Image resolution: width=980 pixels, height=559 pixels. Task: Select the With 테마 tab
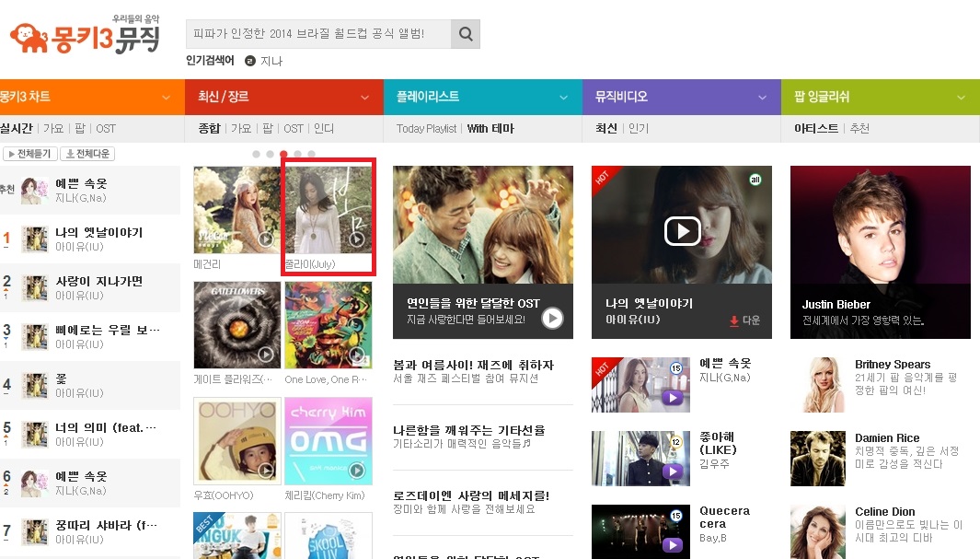490,128
